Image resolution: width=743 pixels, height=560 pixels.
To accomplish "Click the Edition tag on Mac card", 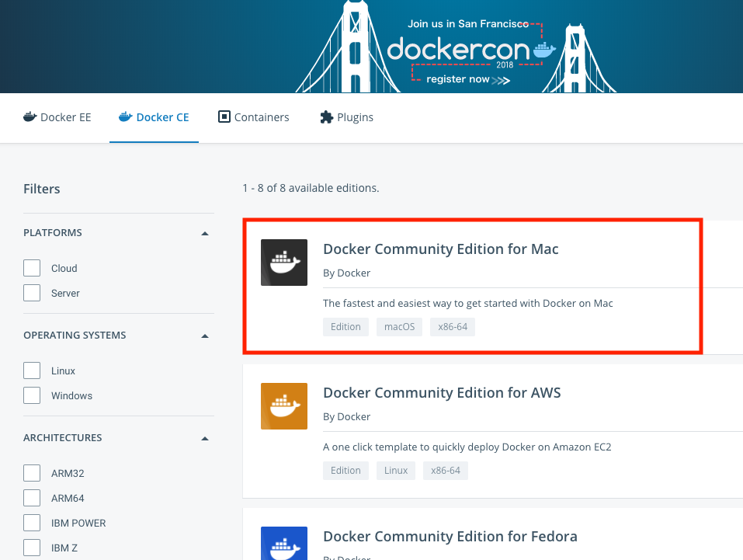I will [x=345, y=327].
